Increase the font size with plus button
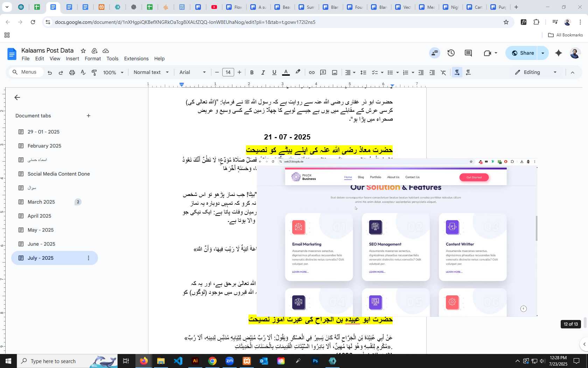 (239, 73)
